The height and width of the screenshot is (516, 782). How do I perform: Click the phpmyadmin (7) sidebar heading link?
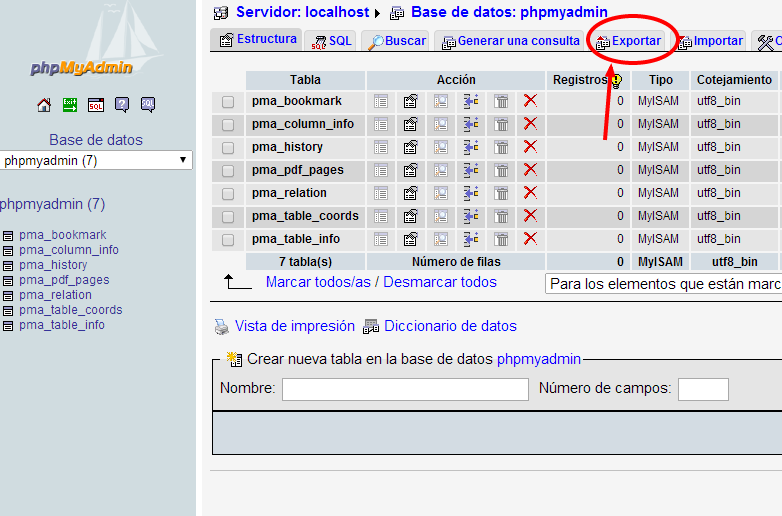click(52, 204)
